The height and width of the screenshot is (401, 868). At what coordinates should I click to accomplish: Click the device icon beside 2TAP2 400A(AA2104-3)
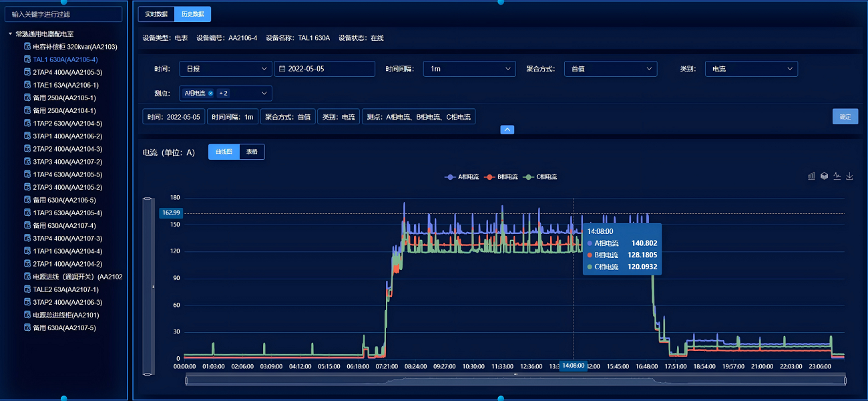[x=27, y=149]
